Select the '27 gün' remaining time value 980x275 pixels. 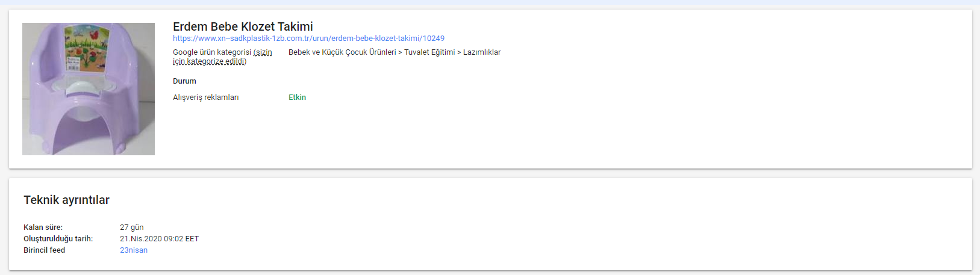[x=131, y=227]
